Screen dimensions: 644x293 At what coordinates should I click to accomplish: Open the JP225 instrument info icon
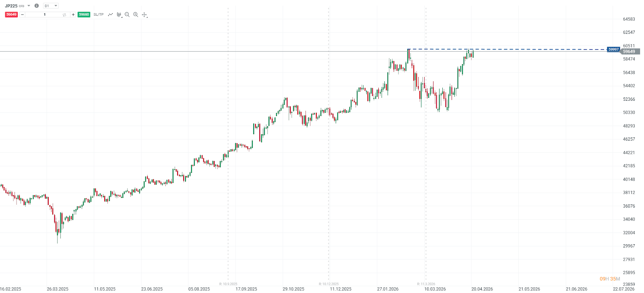point(37,6)
